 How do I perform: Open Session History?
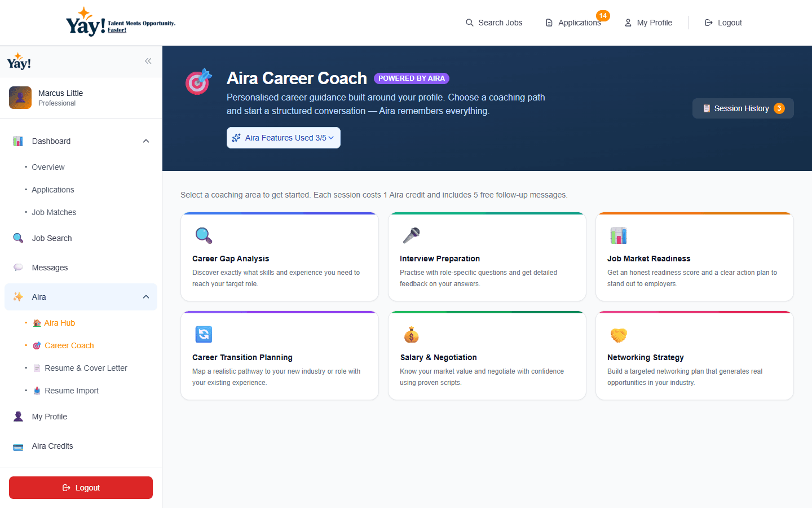click(743, 108)
